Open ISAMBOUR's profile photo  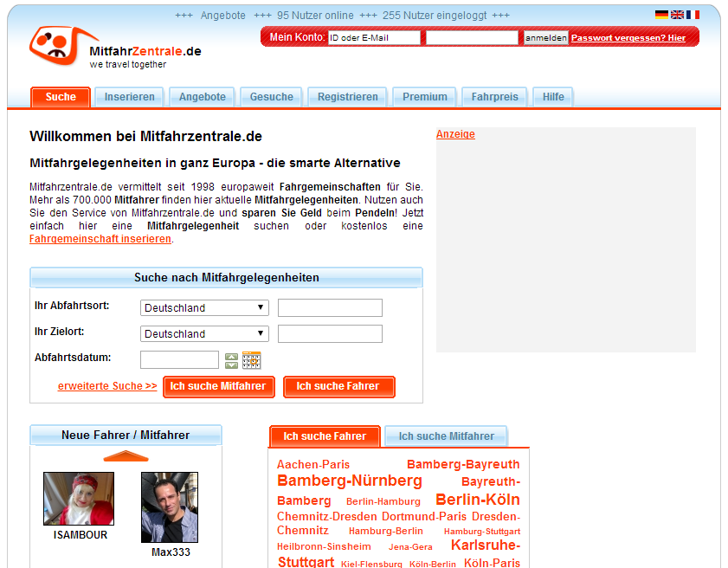[x=79, y=499]
